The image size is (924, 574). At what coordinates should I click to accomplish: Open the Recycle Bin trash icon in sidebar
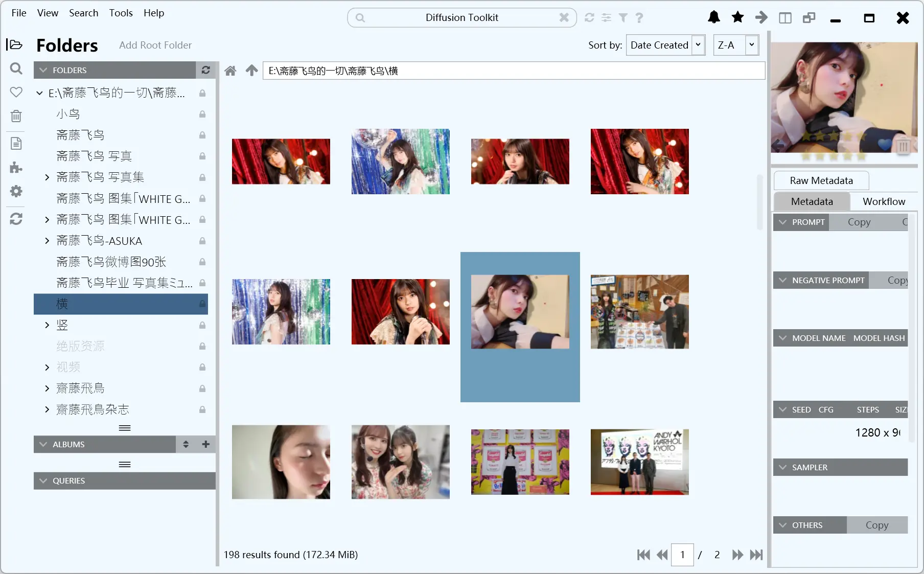point(16,116)
